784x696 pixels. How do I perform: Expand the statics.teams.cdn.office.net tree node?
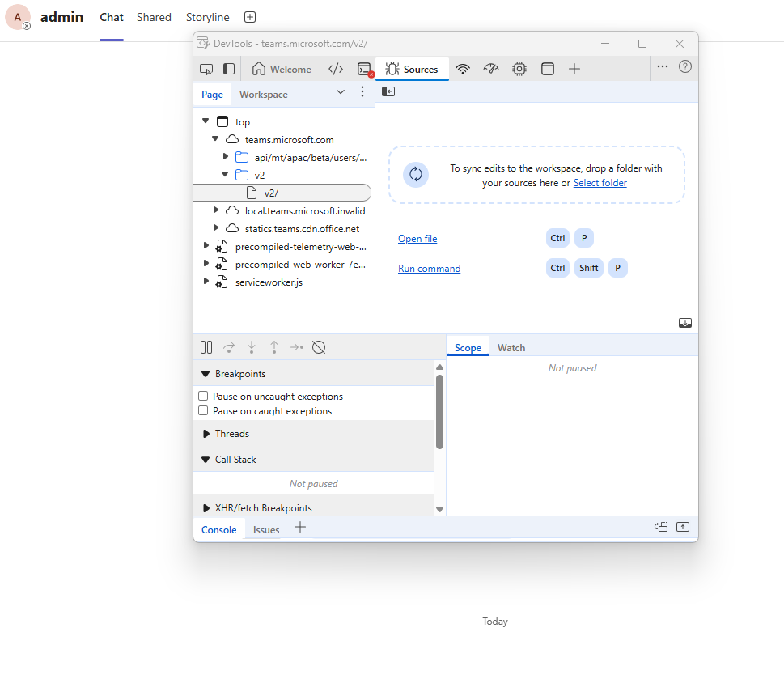pyautogui.click(x=216, y=228)
